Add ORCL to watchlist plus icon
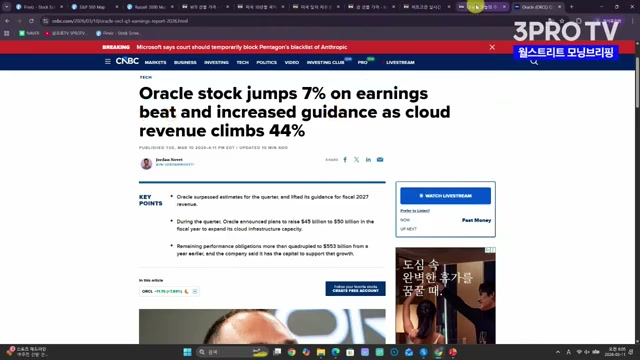 (x=195, y=291)
